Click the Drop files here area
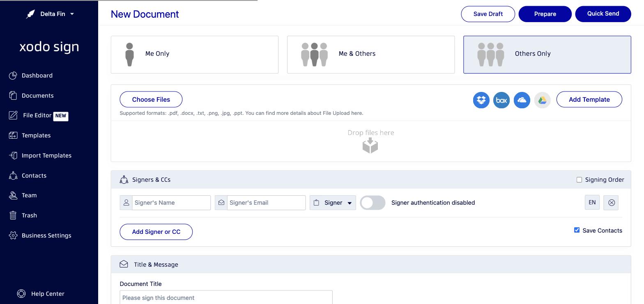The image size is (644, 304). (x=371, y=141)
